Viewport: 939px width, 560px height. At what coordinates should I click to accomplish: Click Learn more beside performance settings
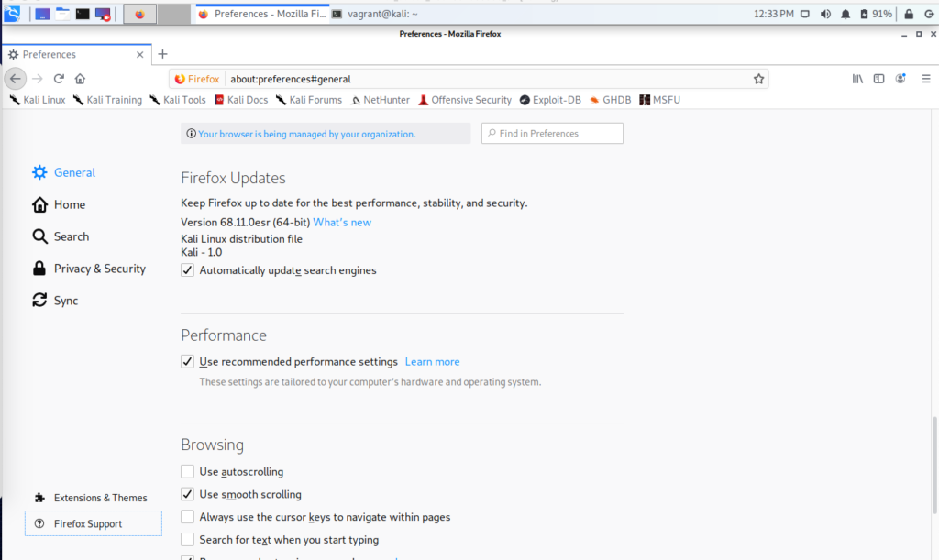click(x=432, y=362)
